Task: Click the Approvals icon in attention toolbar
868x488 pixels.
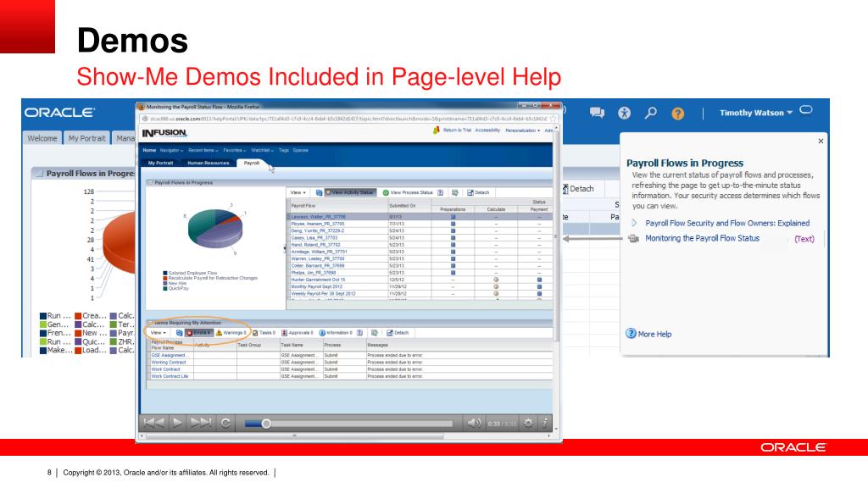Action: click(x=285, y=333)
